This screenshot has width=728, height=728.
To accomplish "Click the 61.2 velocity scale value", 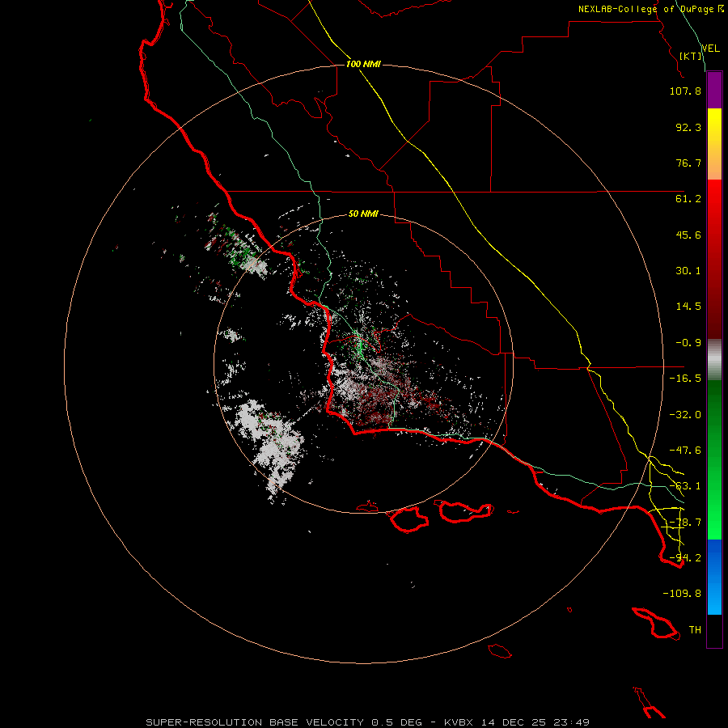I will tap(688, 199).
